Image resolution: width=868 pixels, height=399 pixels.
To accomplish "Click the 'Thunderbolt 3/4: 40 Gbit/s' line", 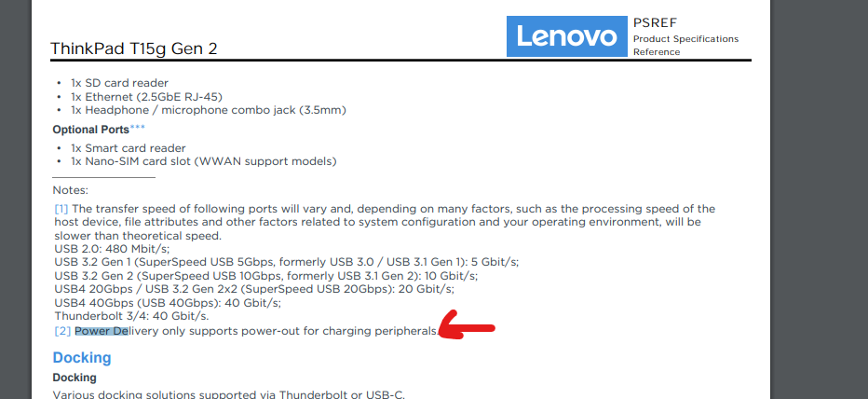I will [x=131, y=316].
